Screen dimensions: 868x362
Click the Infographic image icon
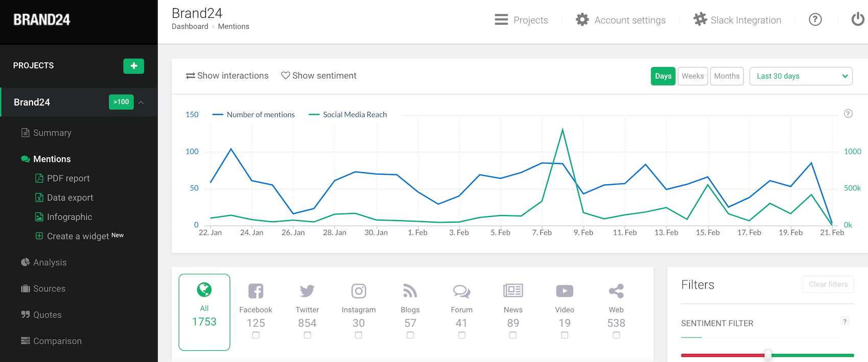point(39,217)
